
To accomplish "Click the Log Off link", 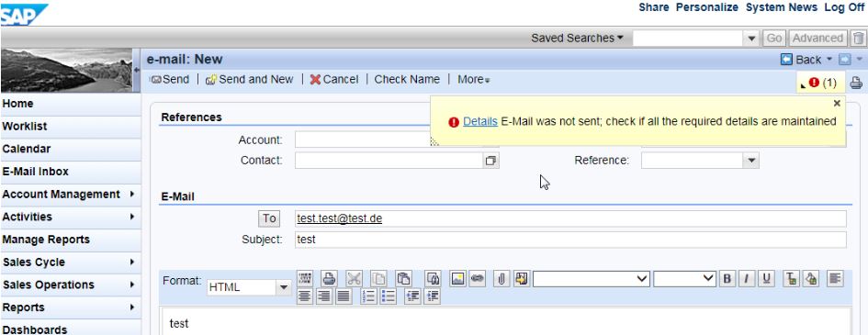I will coord(844,7).
